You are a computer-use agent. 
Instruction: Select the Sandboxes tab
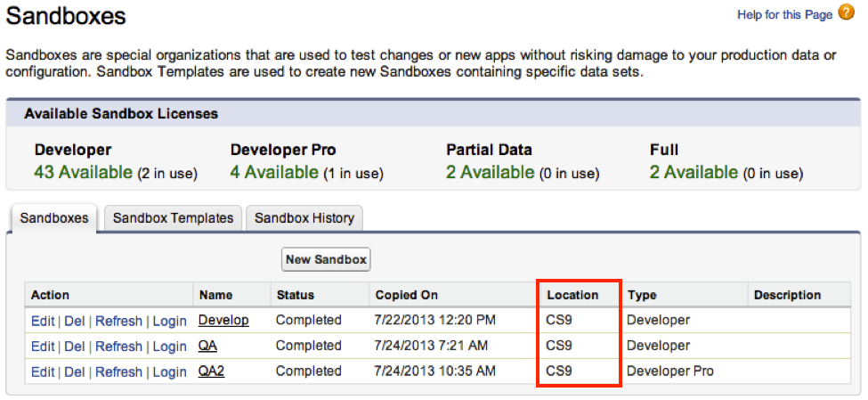pyautogui.click(x=54, y=218)
